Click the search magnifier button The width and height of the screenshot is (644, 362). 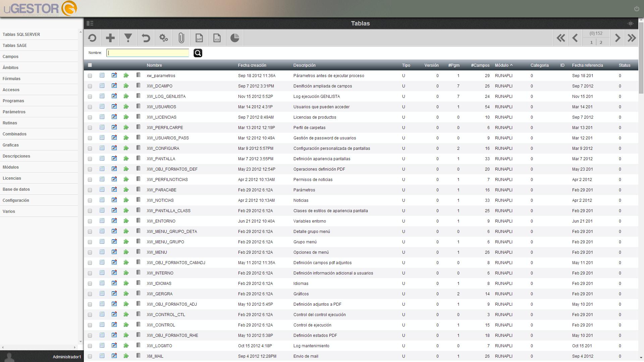pyautogui.click(x=198, y=53)
